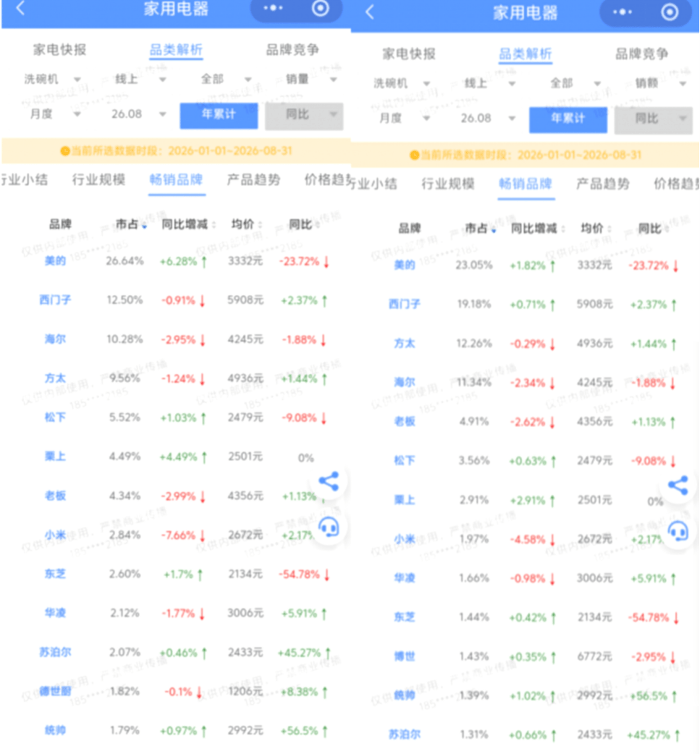Open 行业规模 sub-tab in left panel
This screenshot has height=754, width=700.
pyautogui.click(x=99, y=179)
